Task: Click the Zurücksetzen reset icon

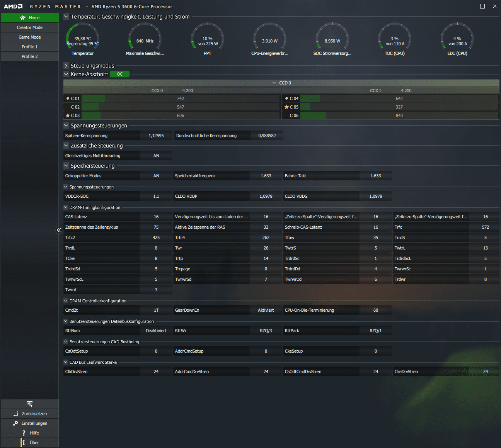Action: (x=16, y=414)
